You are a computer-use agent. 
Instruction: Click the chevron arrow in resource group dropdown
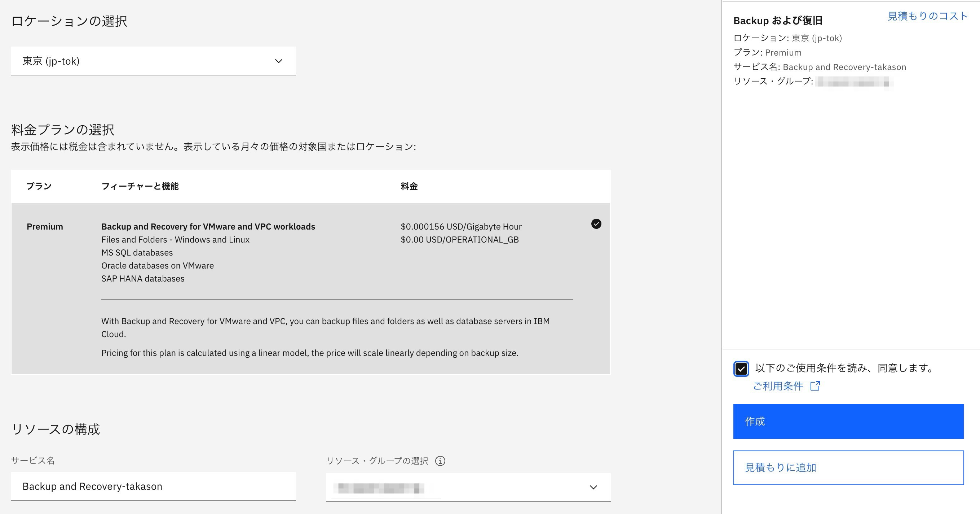[x=593, y=487]
